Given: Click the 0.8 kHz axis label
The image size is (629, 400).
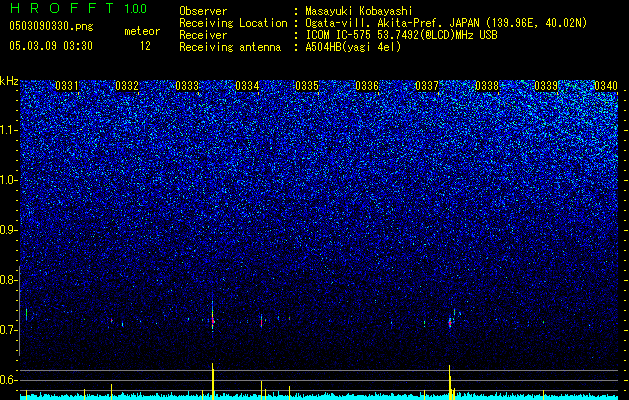Looking at the screenshot, I should (8, 280).
